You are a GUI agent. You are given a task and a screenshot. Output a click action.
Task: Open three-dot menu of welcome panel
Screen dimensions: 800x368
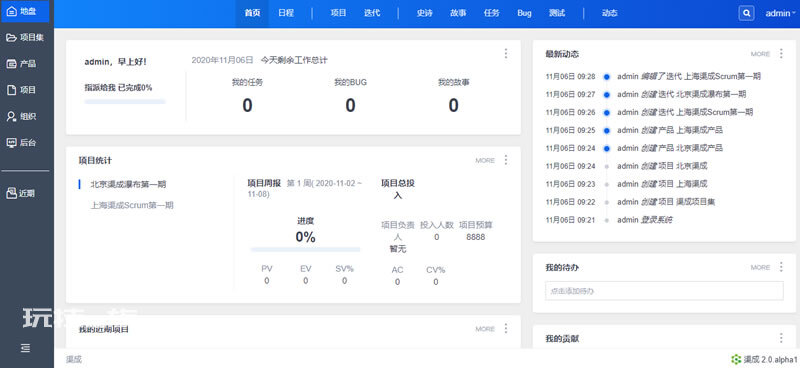point(506,54)
